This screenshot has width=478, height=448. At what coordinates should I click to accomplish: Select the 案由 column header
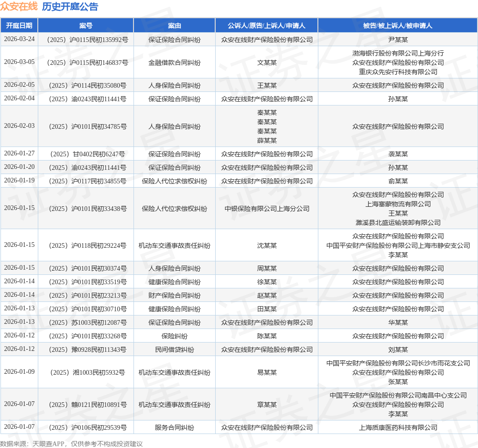coord(175,26)
